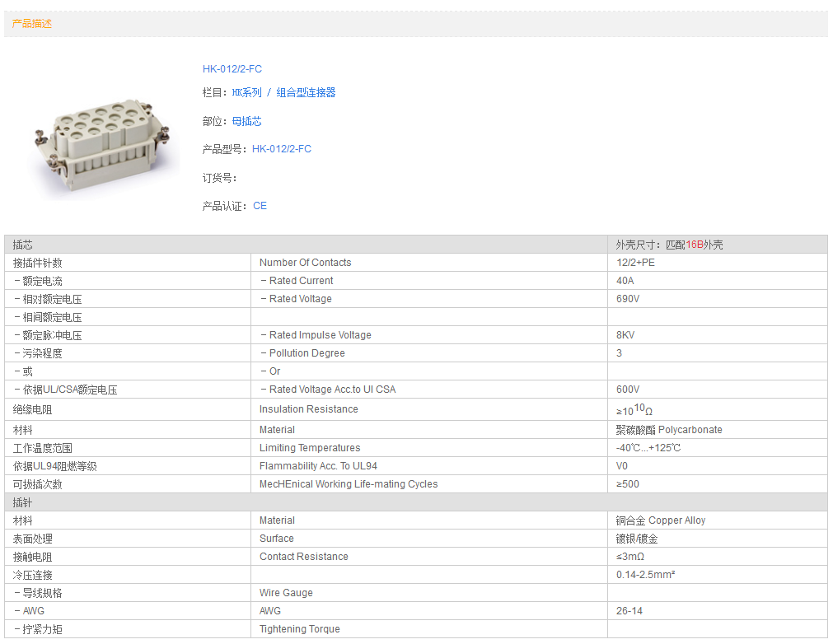The height and width of the screenshot is (644, 833).
Task: Click the connector product image
Action: [103, 142]
